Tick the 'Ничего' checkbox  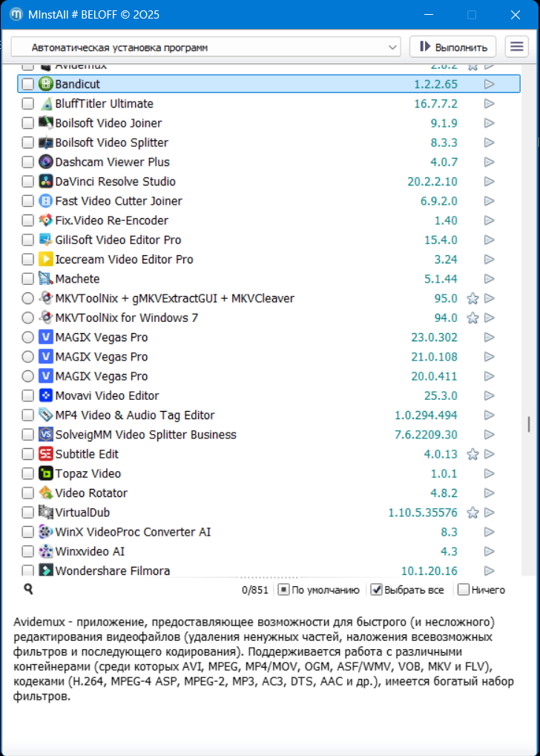click(x=464, y=590)
